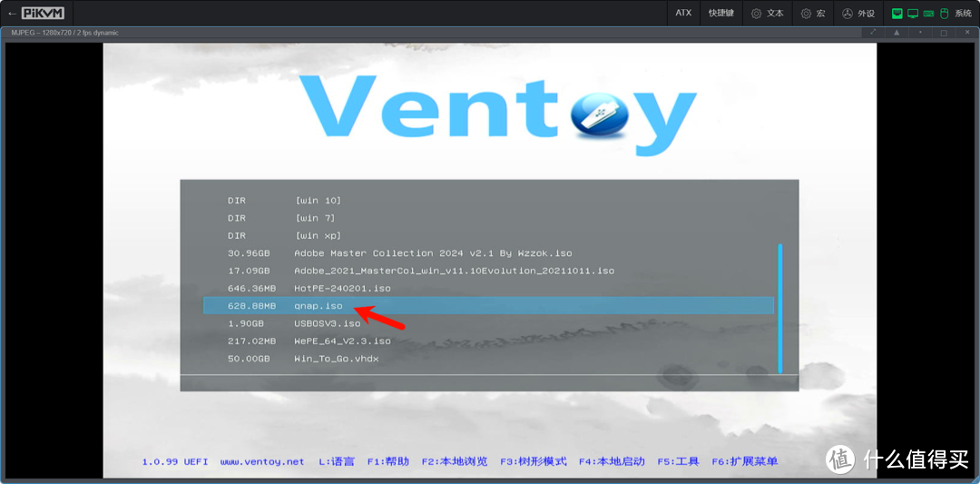
Task: Open the 系统 system menu
Action: (x=932, y=13)
